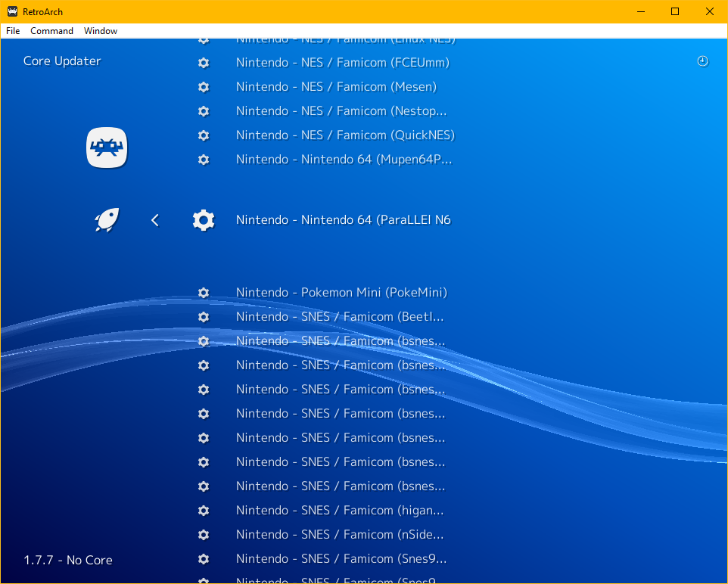Click the RetroArch invader logo icon

click(x=107, y=148)
